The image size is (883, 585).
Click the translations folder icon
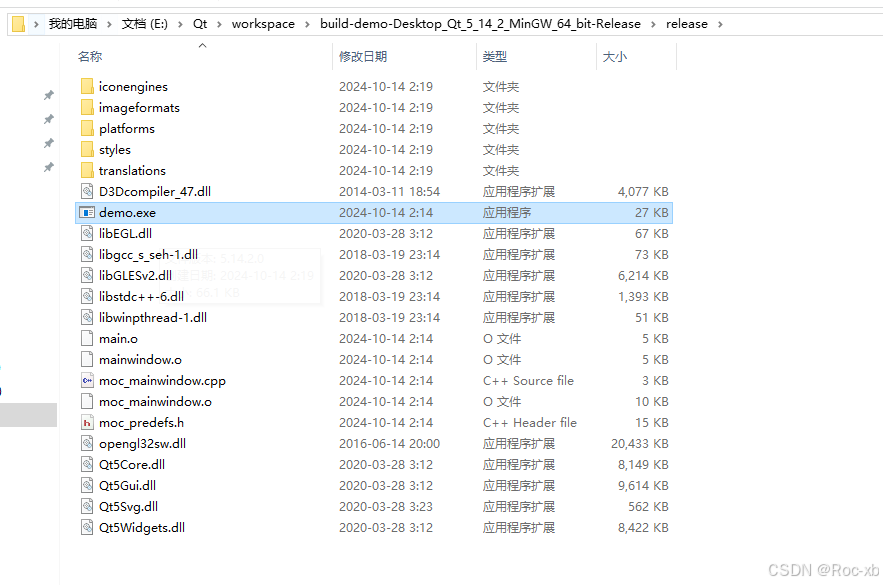(87, 170)
